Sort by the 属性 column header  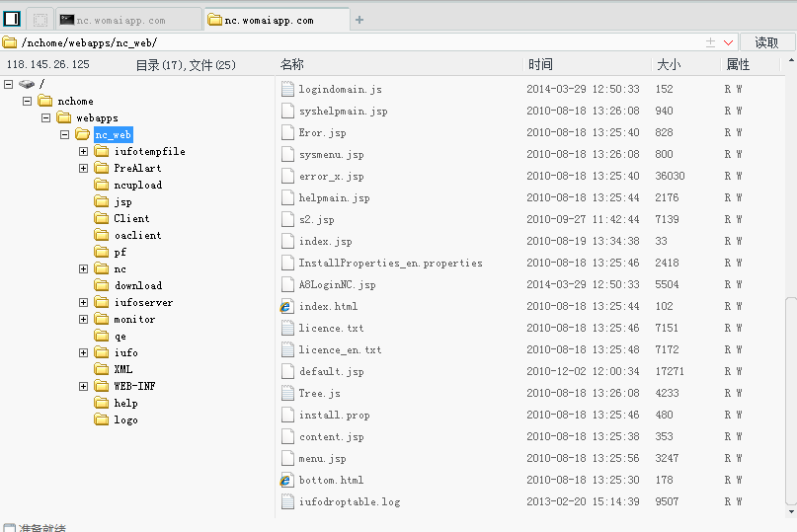tap(738, 64)
